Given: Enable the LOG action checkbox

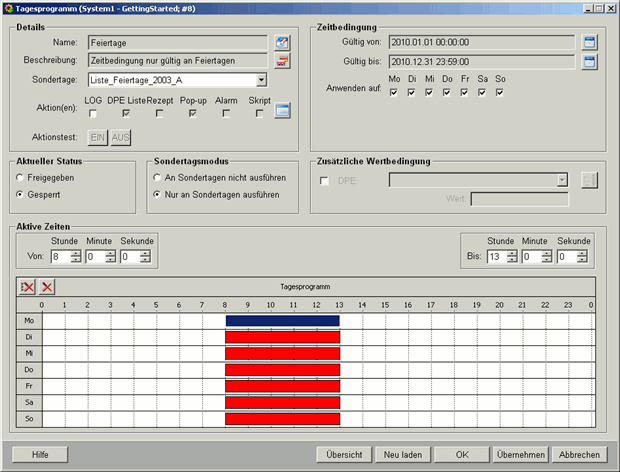Looking at the screenshot, I should pos(93,113).
